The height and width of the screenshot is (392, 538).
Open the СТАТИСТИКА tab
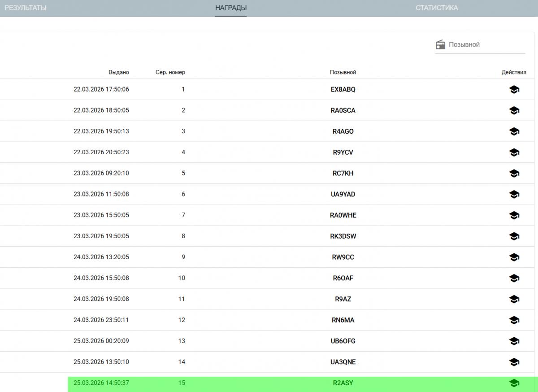tap(436, 8)
